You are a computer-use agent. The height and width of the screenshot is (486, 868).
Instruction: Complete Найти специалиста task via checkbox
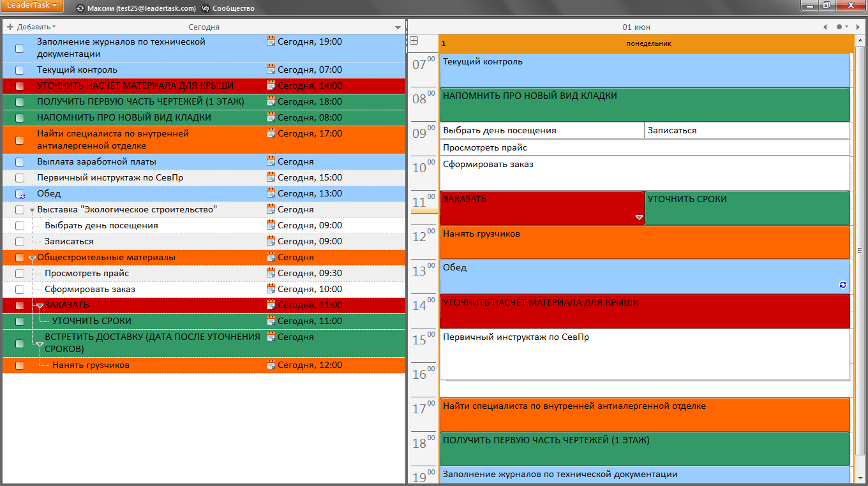(x=20, y=140)
